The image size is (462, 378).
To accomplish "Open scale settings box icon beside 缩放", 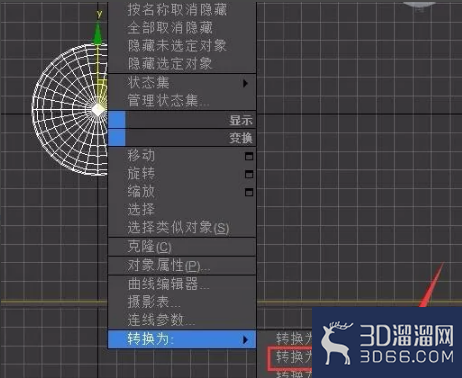I will point(249,192).
